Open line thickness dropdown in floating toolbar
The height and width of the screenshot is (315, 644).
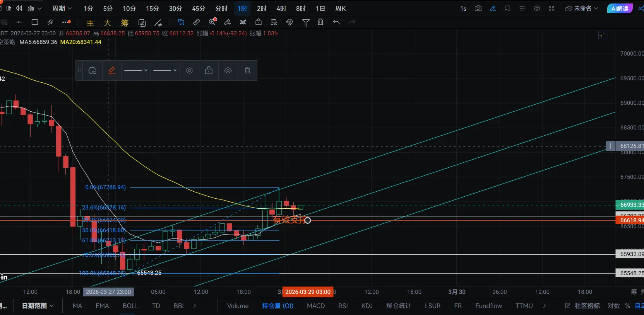136,70
